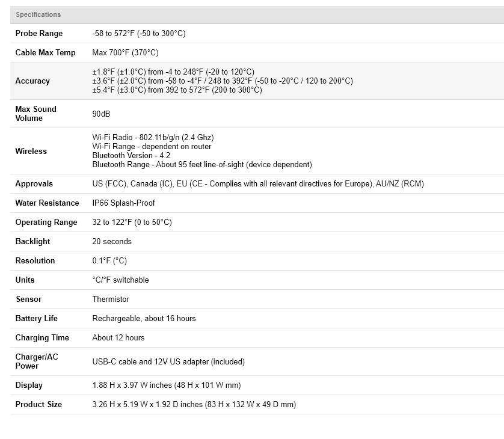Click the Wi-Fi Radio 802.11b/g/n line
This screenshot has height=439, width=504.
[153, 138]
